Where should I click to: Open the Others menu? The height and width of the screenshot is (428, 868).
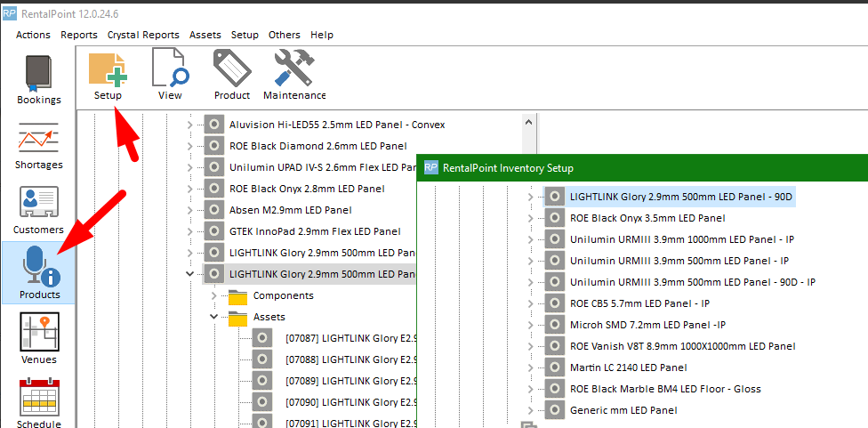coord(285,35)
